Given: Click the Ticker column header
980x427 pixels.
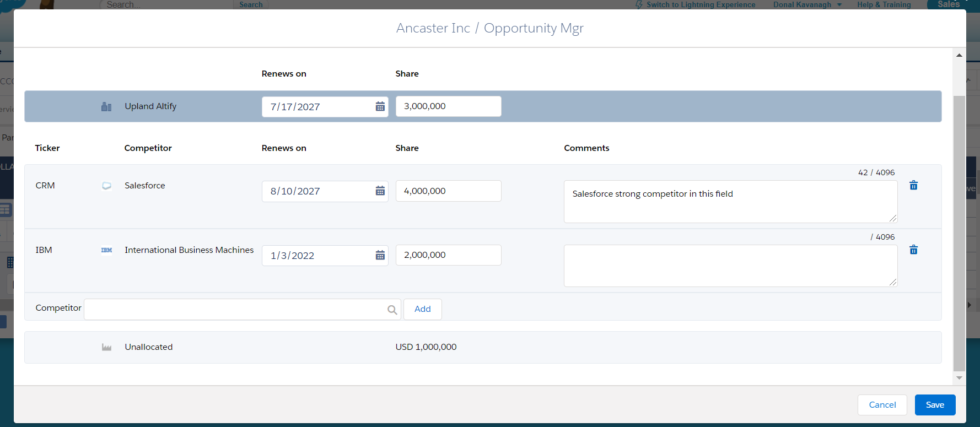Looking at the screenshot, I should pos(47,148).
